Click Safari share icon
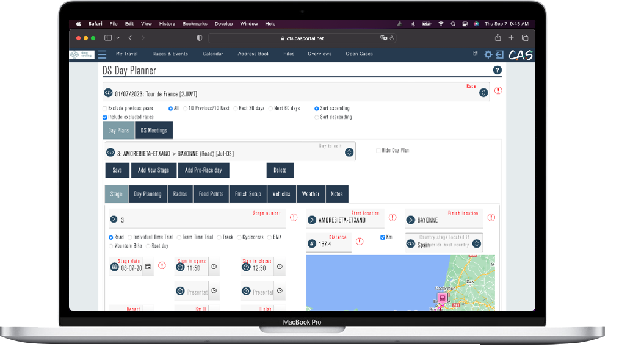The height and width of the screenshot is (352, 644). [497, 38]
